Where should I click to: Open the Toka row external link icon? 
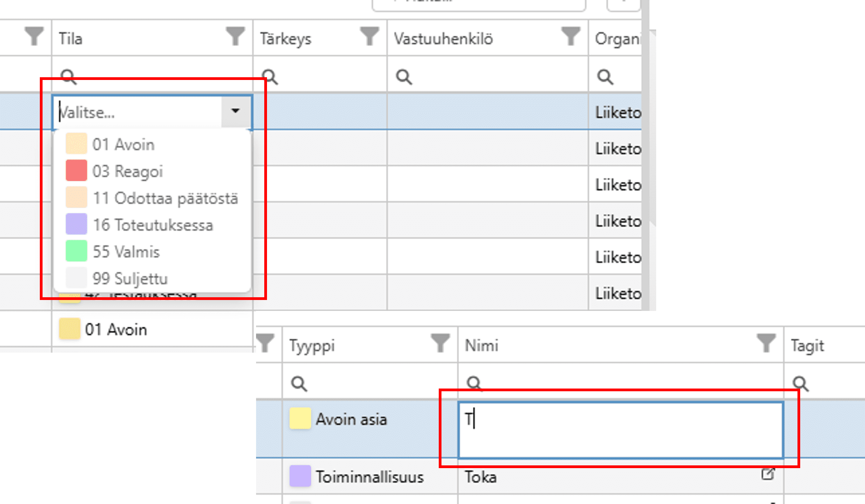pyautogui.click(x=767, y=474)
